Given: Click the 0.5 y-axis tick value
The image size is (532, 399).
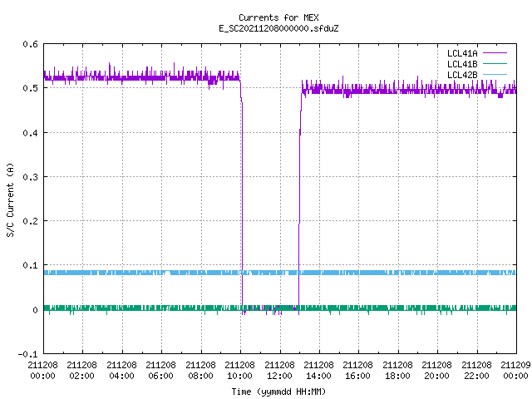Looking at the screenshot, I should [30, 88].
